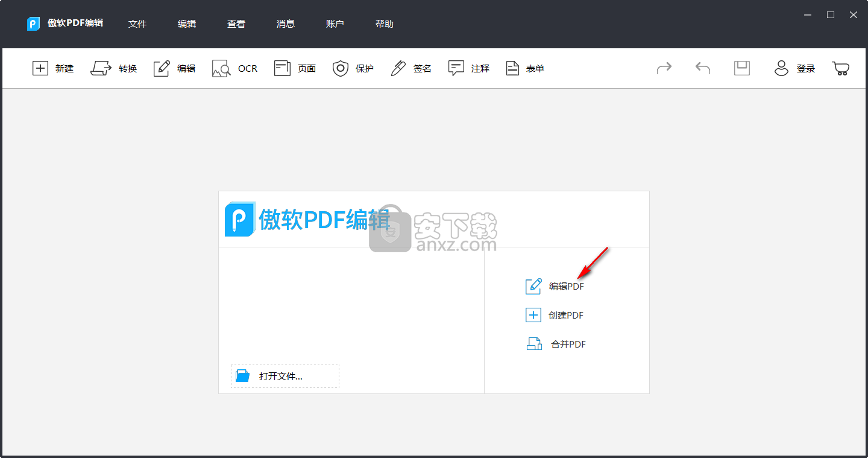
Task: Open the 帮助 menu
Action: (385, 24)
